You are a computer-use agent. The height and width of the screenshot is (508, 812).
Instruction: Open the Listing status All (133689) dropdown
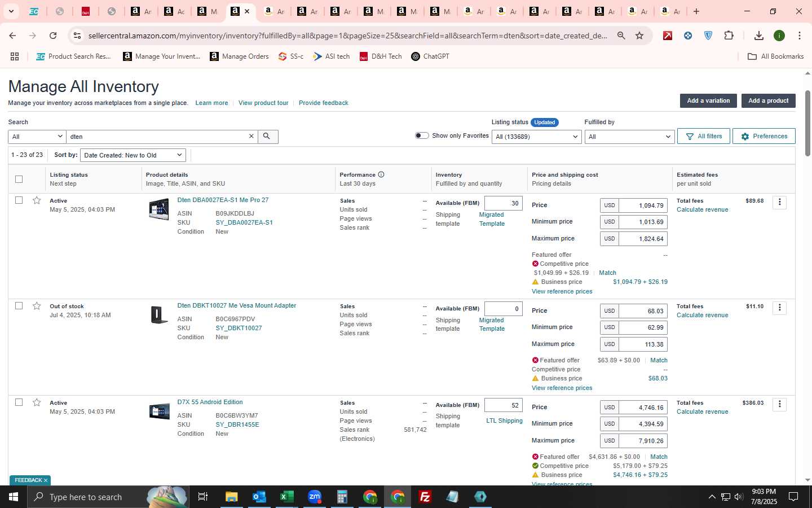(x=536, y=137)
